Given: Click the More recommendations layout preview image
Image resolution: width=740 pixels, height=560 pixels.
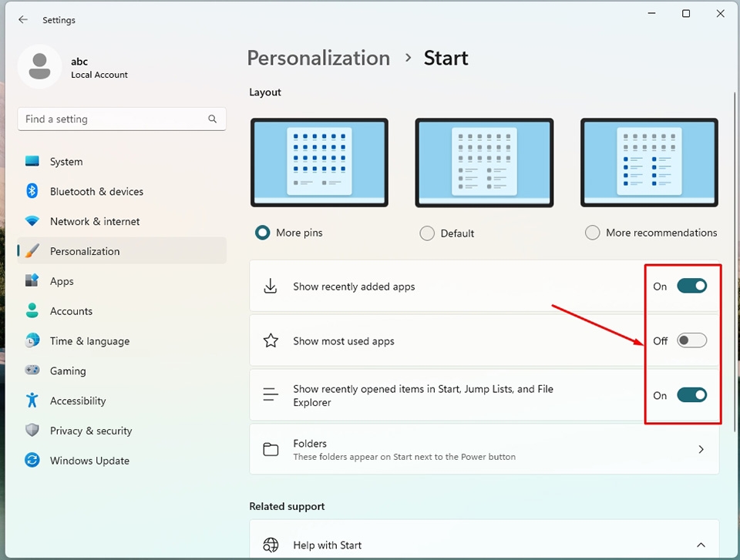Looking at the screenshot, I should coord(649,163).
